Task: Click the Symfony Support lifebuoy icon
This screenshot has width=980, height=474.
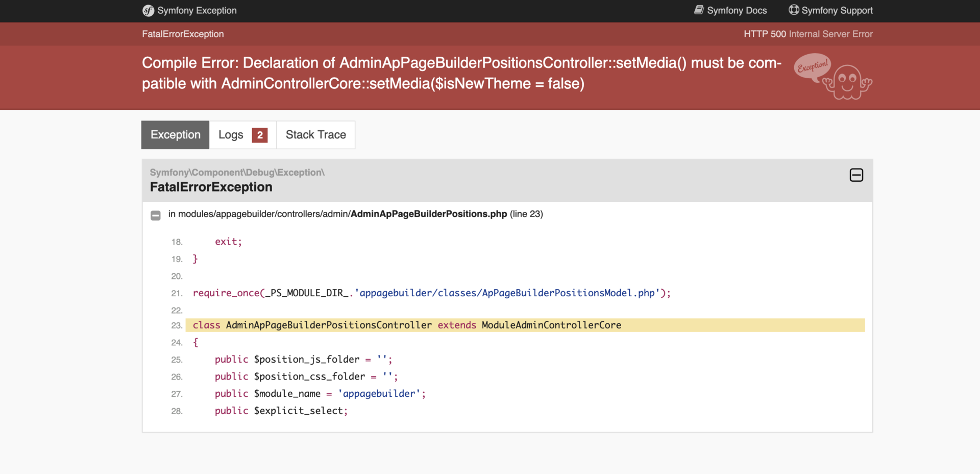Action: [794, 10]
